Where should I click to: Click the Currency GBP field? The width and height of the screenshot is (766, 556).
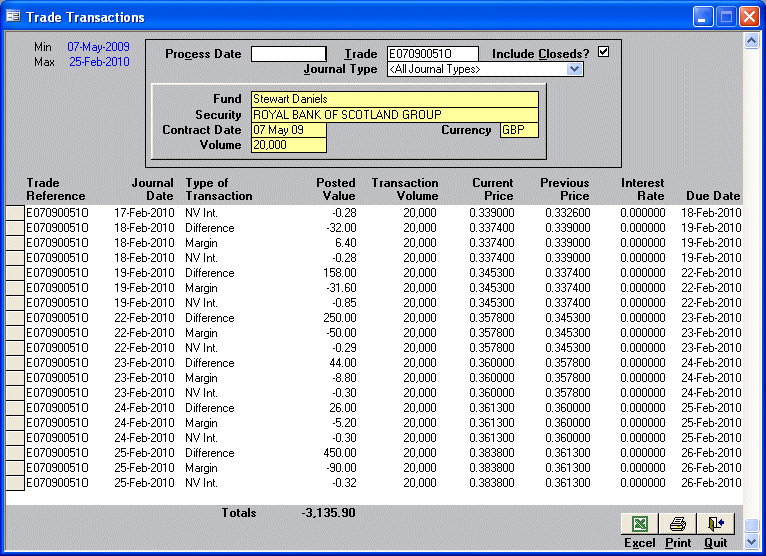(x=518, y=130)
